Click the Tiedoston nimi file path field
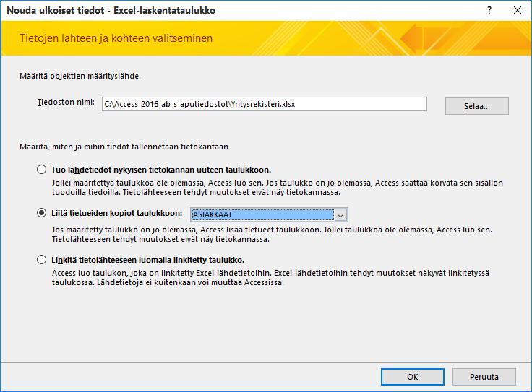 click(265, 104)
